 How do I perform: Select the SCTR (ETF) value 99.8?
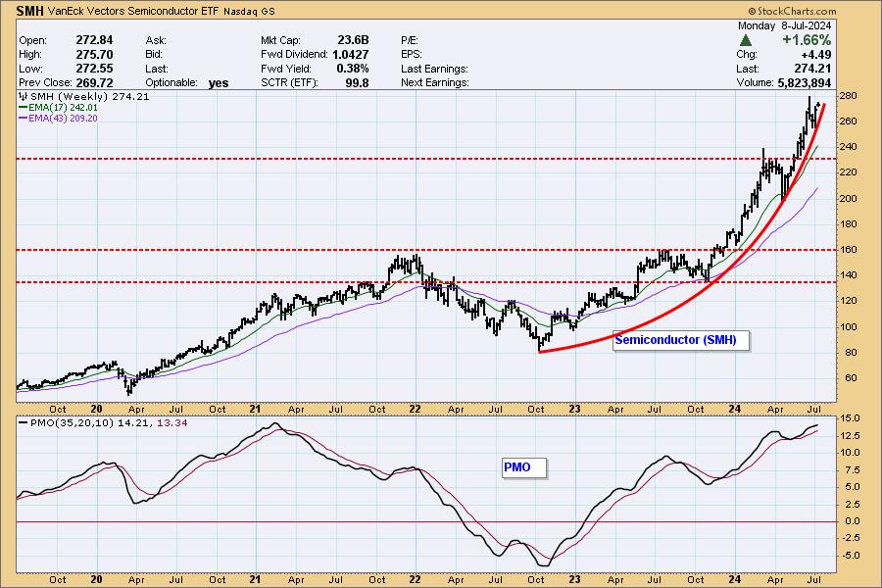(x=357, y=82)
